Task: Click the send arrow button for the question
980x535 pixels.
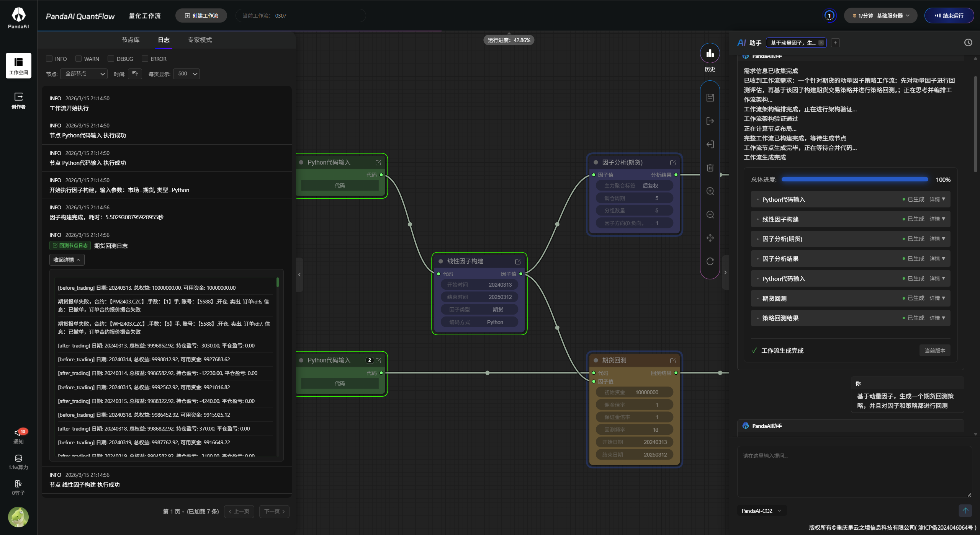Action: click(x=965, y=510)
